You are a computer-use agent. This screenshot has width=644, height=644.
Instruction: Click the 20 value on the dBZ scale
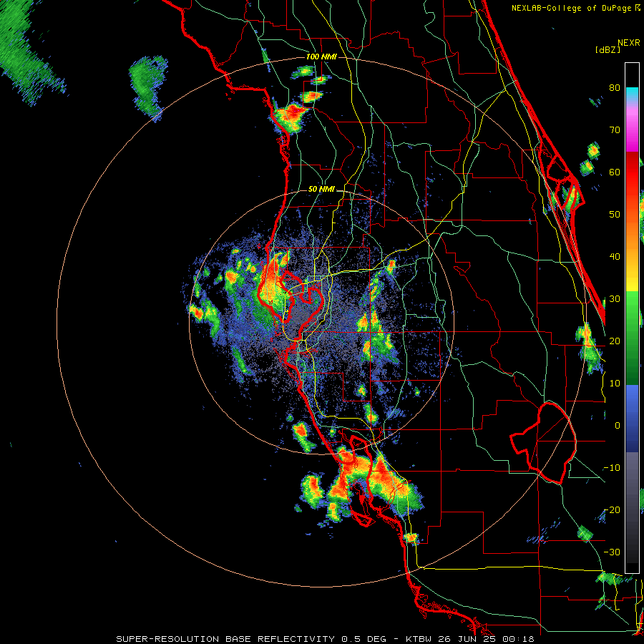pyautogui.click(x=615, y=341)
